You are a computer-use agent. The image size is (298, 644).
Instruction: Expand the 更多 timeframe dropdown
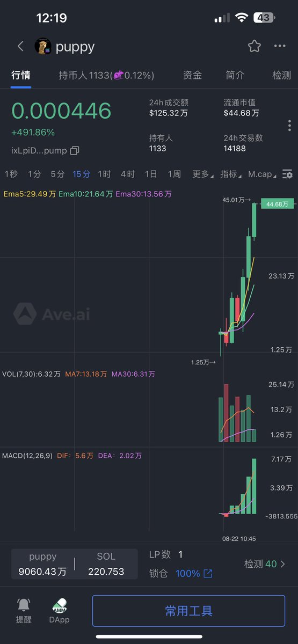pyautogui.click(x=202, y=174)
